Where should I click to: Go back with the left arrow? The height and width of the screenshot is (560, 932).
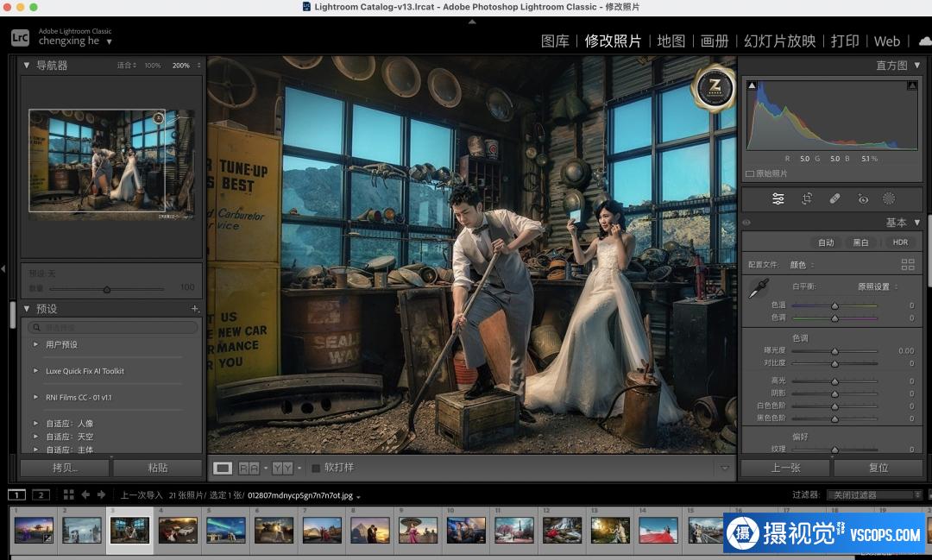point(85,494)
